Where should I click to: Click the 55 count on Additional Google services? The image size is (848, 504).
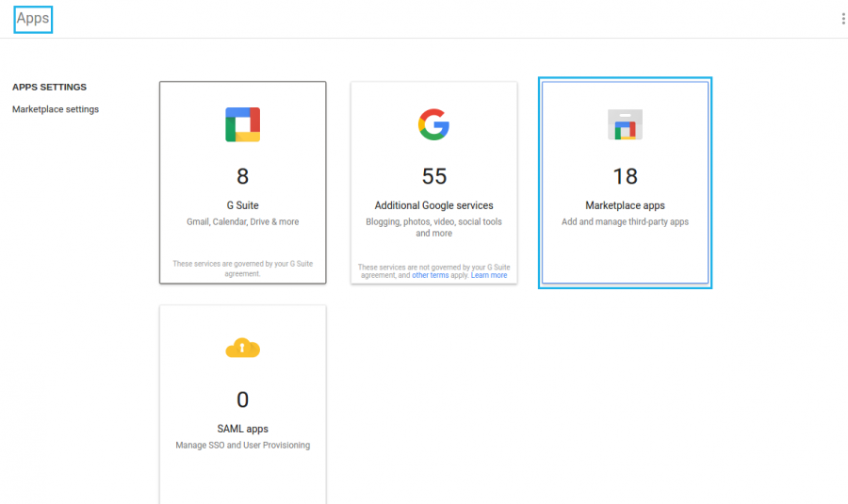[x=433, y=176]
